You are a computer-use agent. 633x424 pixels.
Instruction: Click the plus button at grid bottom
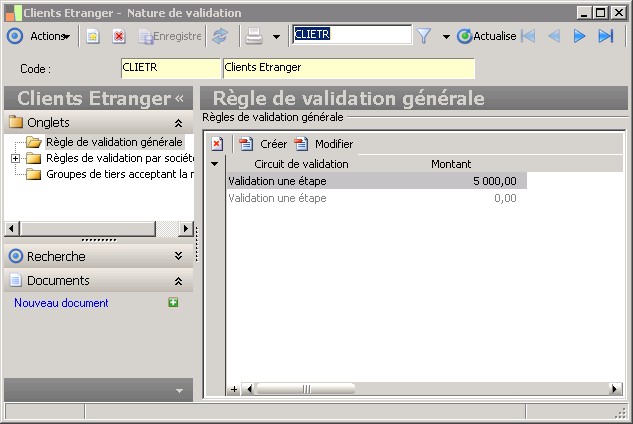click(x=234, y=389)
